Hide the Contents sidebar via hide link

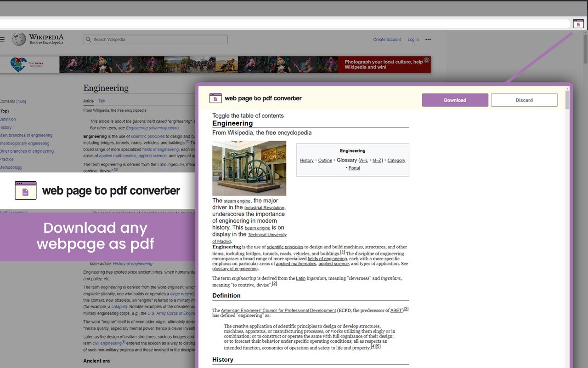pos(21,101)
